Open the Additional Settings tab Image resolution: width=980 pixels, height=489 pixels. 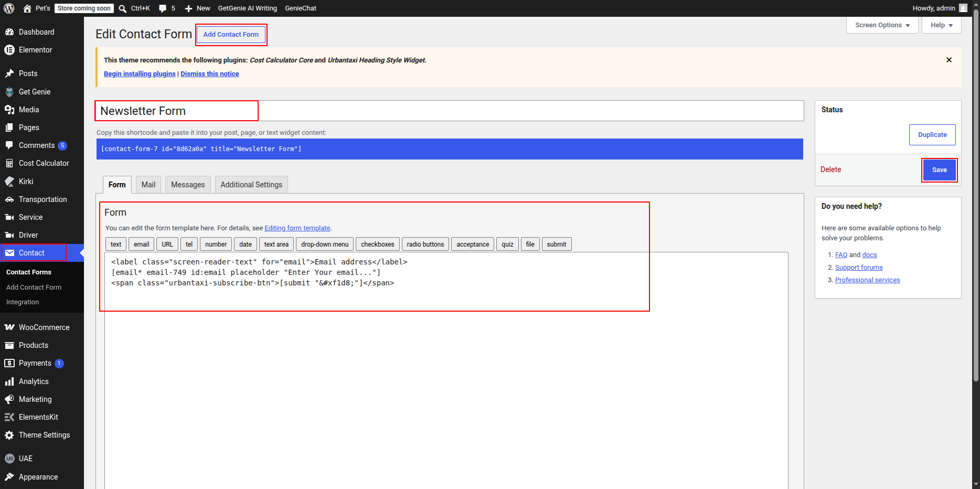(251, 185)
